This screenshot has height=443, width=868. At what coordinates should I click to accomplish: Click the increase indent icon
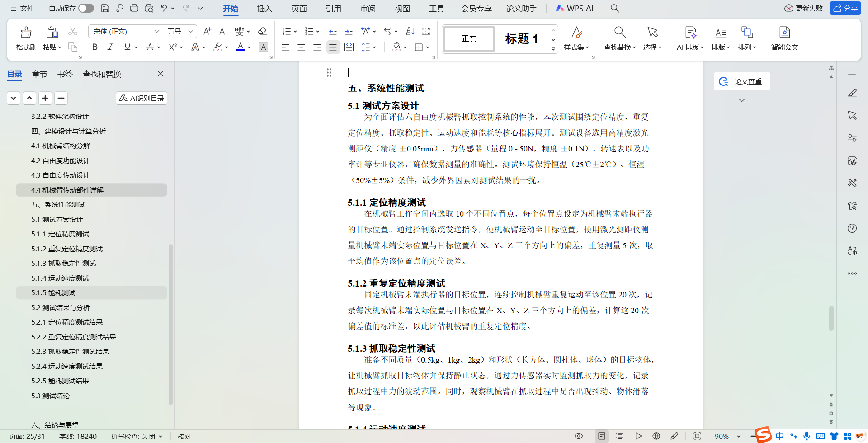tap(349, 31)
